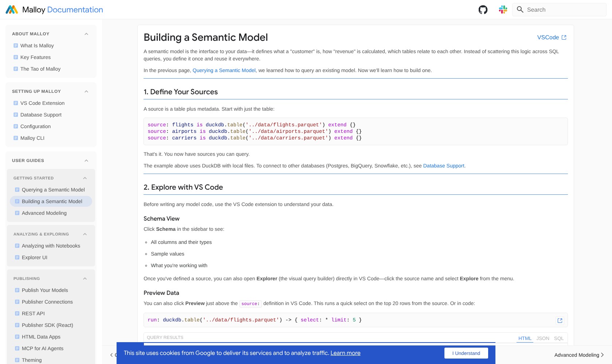Click the page icon beside Key Features
Screen dimensions: 612x364
point(16,57)
